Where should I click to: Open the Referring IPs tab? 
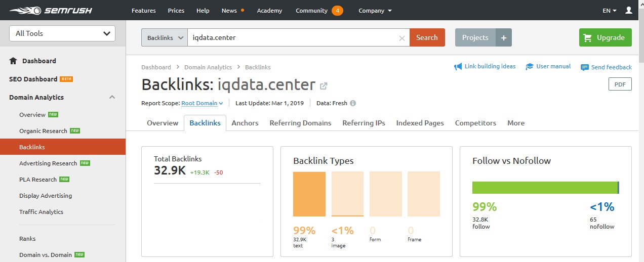pos(364,123)
